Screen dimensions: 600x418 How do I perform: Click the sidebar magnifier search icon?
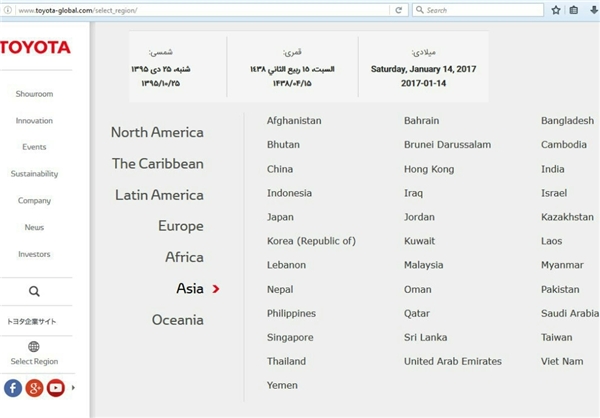pyautogui.click(x=34, y=291)
